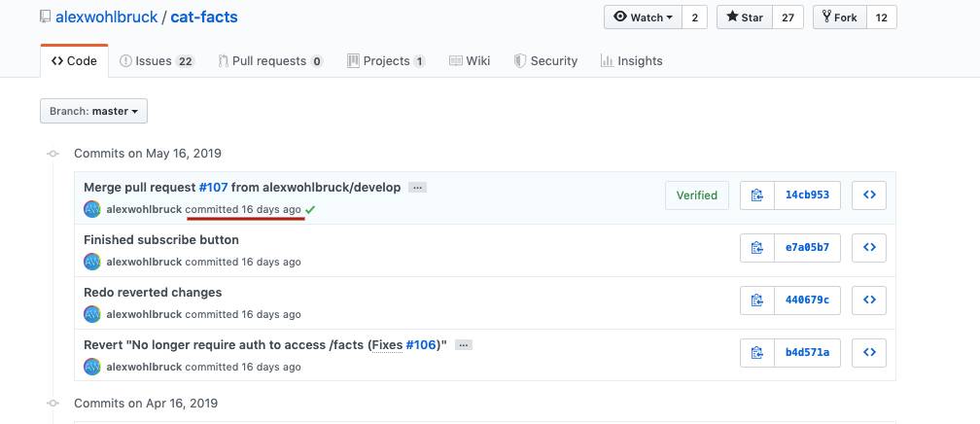Click the repository book icon beside alexwohlbruck
The width and height of the screenshot is (980, 424).
45,17
